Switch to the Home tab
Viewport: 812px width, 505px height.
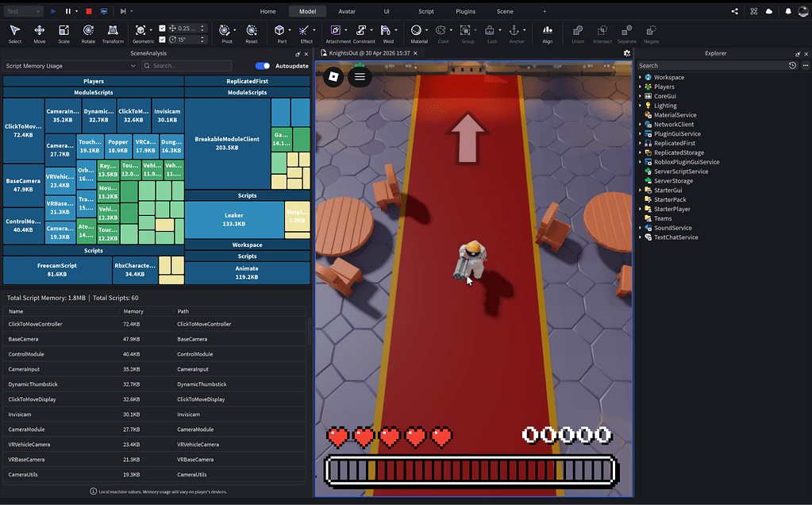pyautogui.click(x=267, y=11)
